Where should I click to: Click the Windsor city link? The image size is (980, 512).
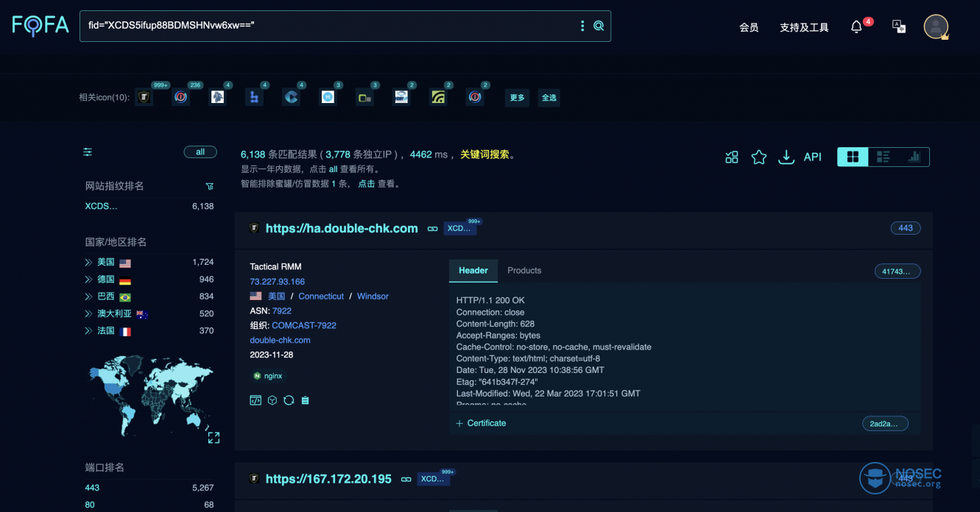pyautogui.click(x=373, y=296)
